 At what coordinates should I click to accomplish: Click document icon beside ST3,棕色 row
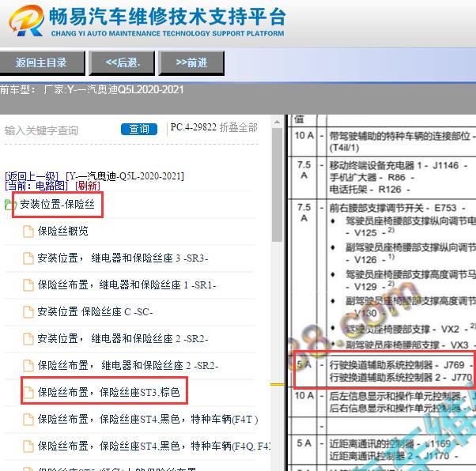(x=28, y=392)
